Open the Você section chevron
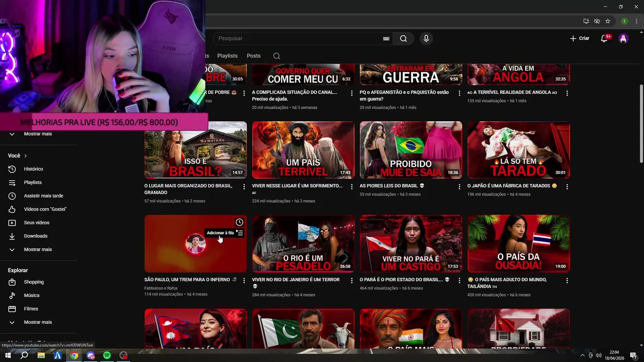The height and width of the screenshot is (362, 644). coord(25,156)
